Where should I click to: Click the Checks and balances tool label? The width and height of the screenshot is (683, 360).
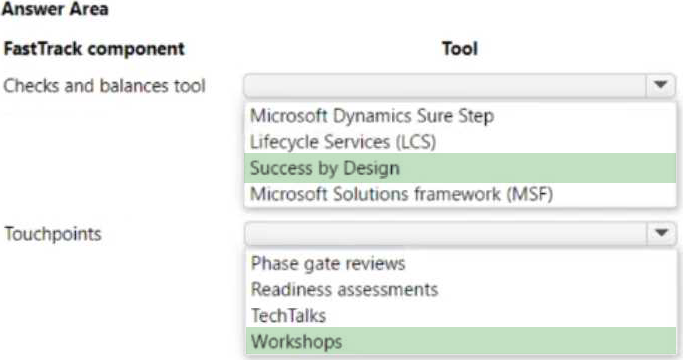(104, 86)
